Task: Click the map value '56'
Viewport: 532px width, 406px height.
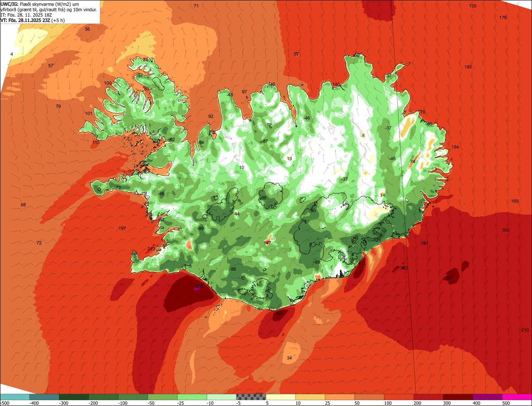Action: click(87, 29)
